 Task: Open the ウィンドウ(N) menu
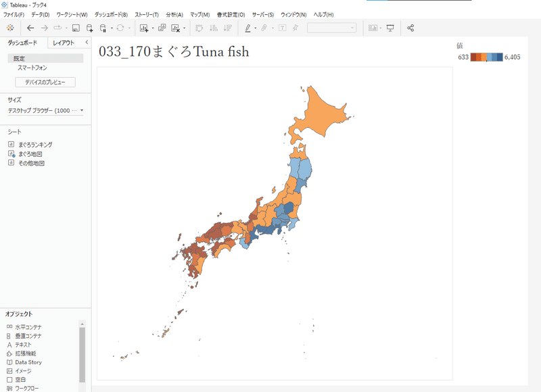pyautogui.click(x=293, y=14)
